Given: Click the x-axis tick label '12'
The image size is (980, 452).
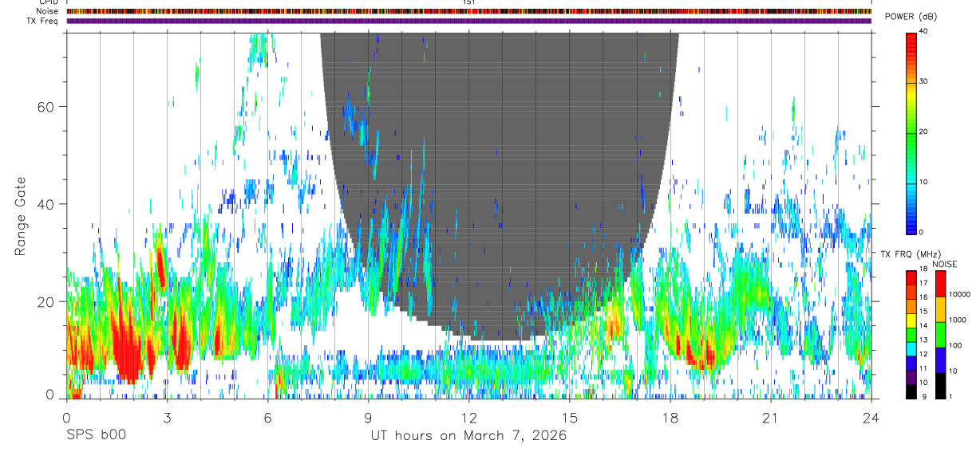Looking at the screenshot, I should [x=468, y=417].
